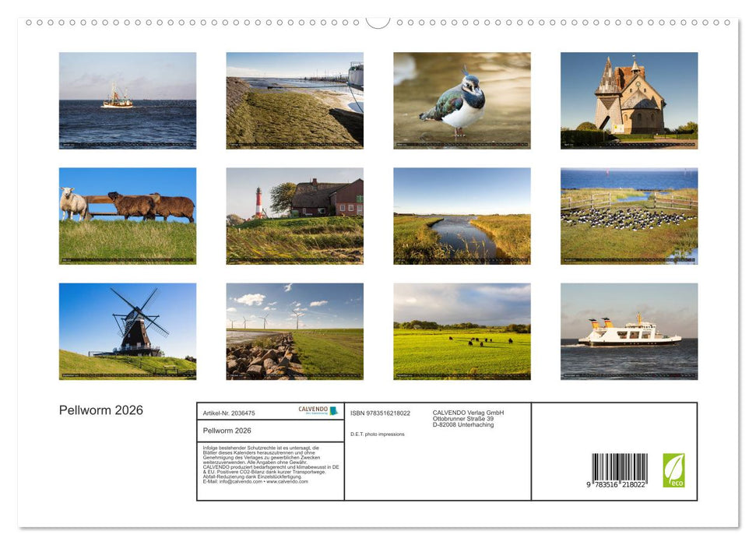Select the windmill photo
Image resolution: width=756 pixels, height=545 pixels.
click(x=128, y=332)
